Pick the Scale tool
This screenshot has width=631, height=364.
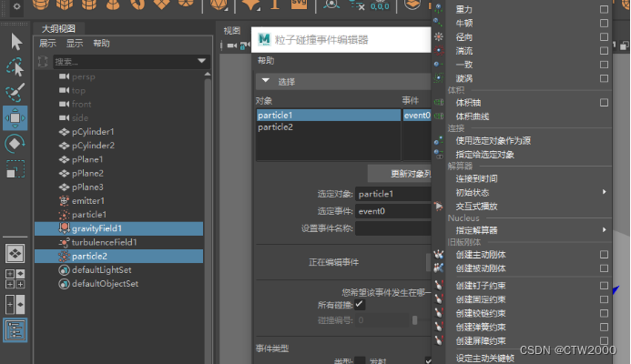(15, 169)
